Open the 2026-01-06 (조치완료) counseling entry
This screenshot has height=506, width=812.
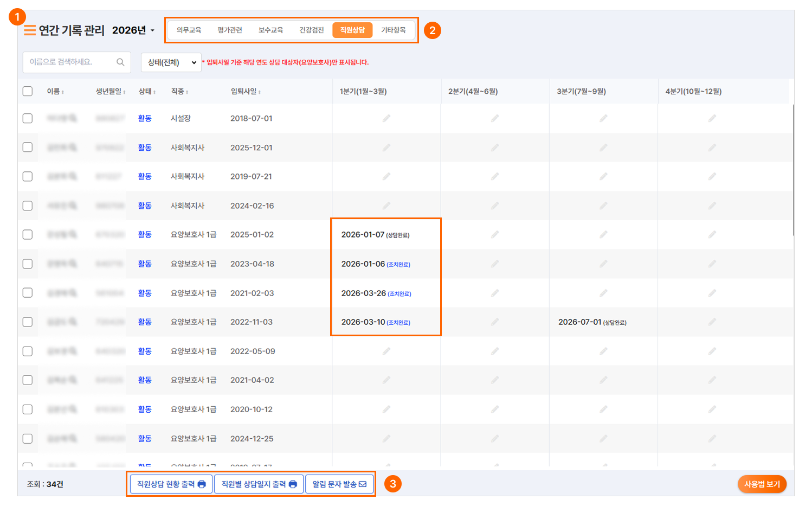tap(376, 264)
